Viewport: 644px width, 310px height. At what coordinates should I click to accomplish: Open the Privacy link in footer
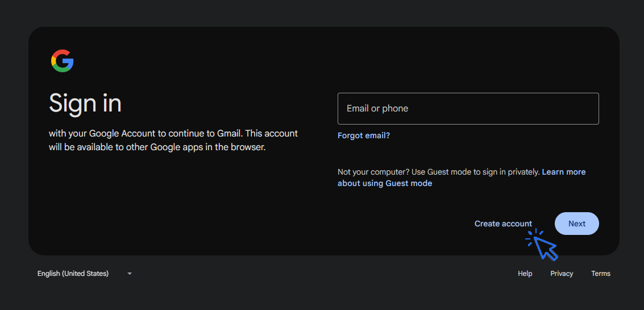562,274
